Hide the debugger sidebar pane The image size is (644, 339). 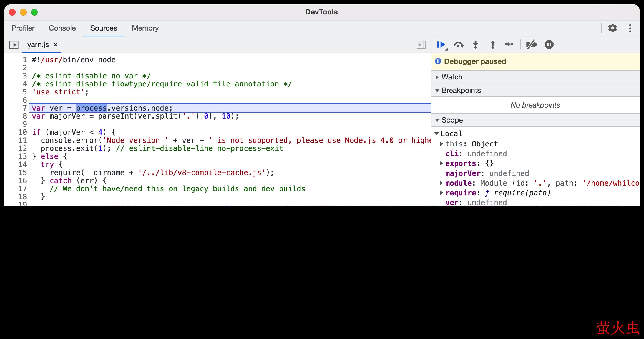tap(421, 45)
